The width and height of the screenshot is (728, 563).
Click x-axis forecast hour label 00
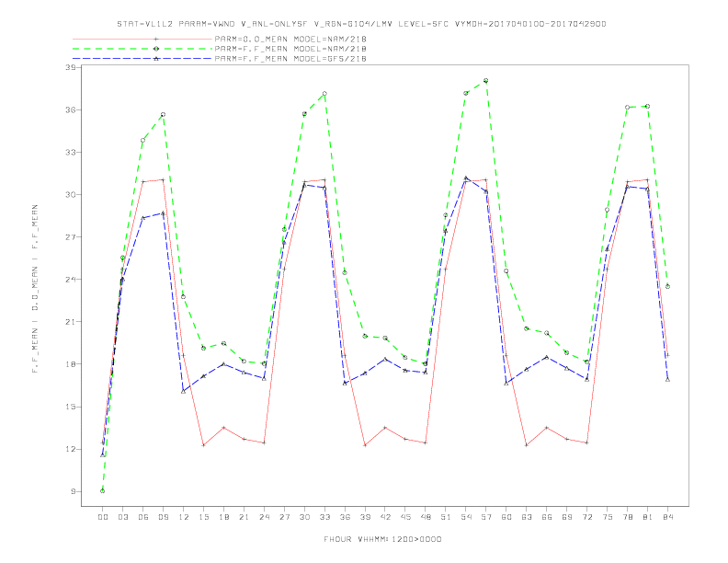tap(103, 517)
